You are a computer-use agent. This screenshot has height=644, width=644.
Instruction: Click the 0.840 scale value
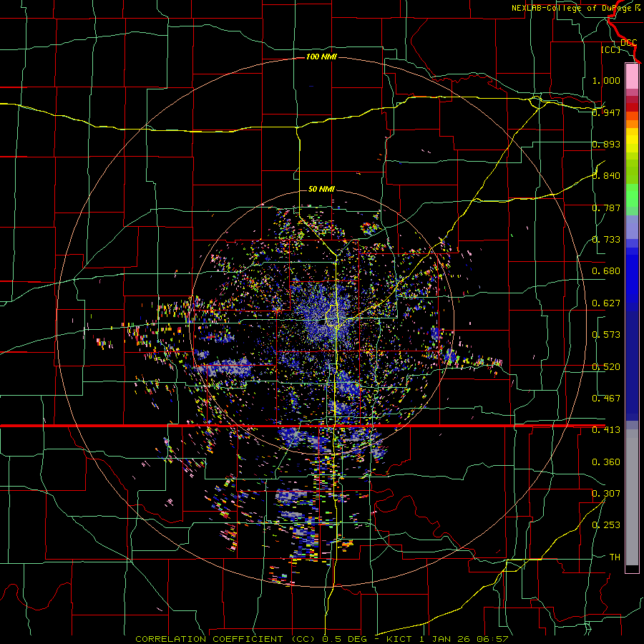(606, 176)
